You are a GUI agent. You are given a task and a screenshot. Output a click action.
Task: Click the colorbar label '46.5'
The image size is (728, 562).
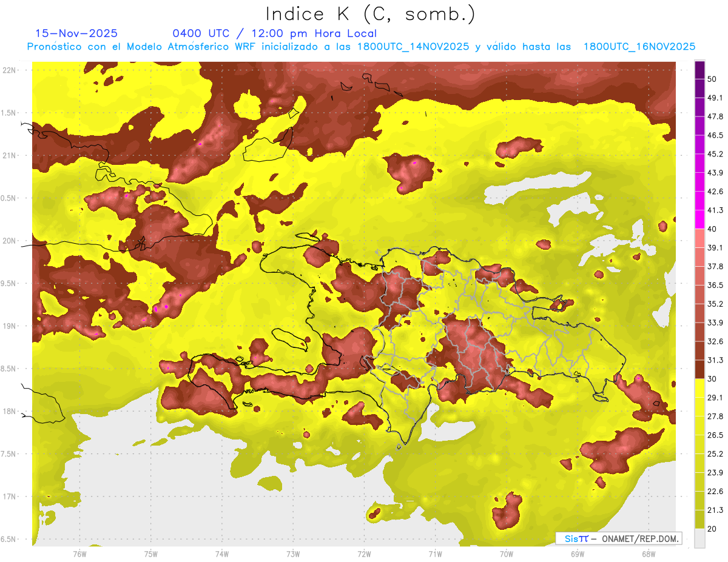point(715,135)
